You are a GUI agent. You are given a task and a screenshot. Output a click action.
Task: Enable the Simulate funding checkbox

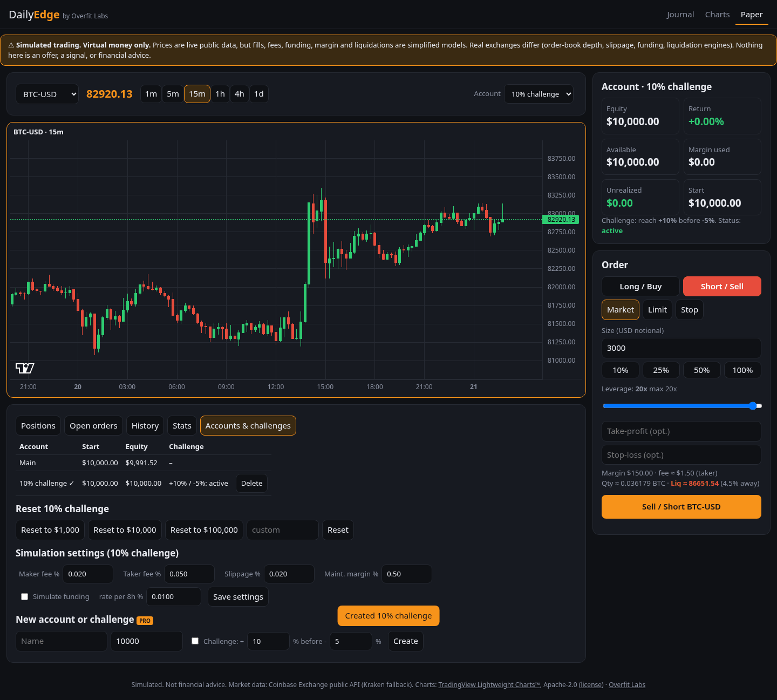pos(24,596)
